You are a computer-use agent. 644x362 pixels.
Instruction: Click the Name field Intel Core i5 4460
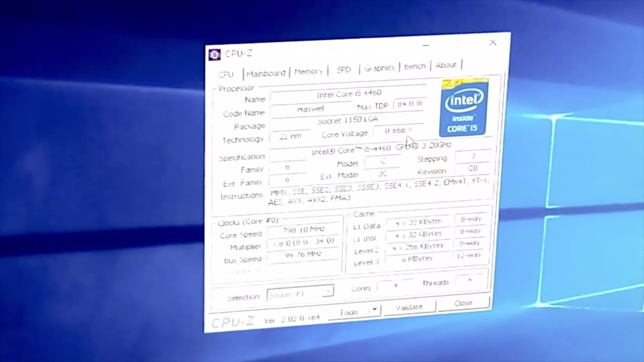tap(349, 94)
